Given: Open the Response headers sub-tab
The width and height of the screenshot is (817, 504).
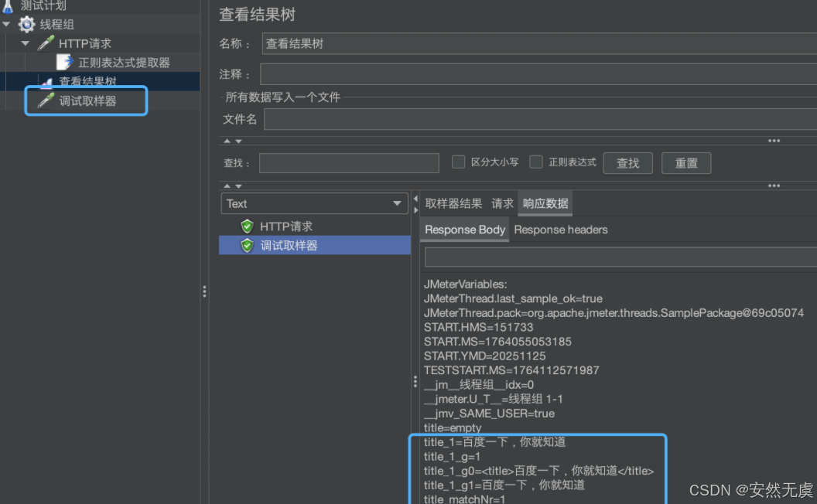Looking at the screenshot, I should 561,230.
